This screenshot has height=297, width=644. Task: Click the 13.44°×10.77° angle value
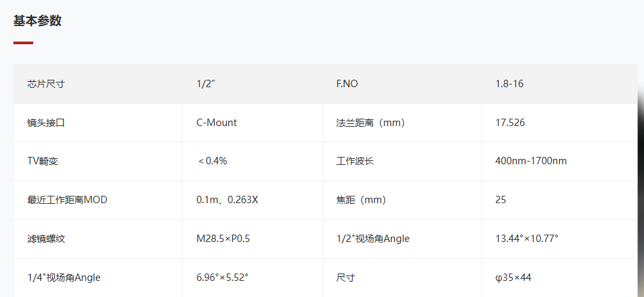527,239
